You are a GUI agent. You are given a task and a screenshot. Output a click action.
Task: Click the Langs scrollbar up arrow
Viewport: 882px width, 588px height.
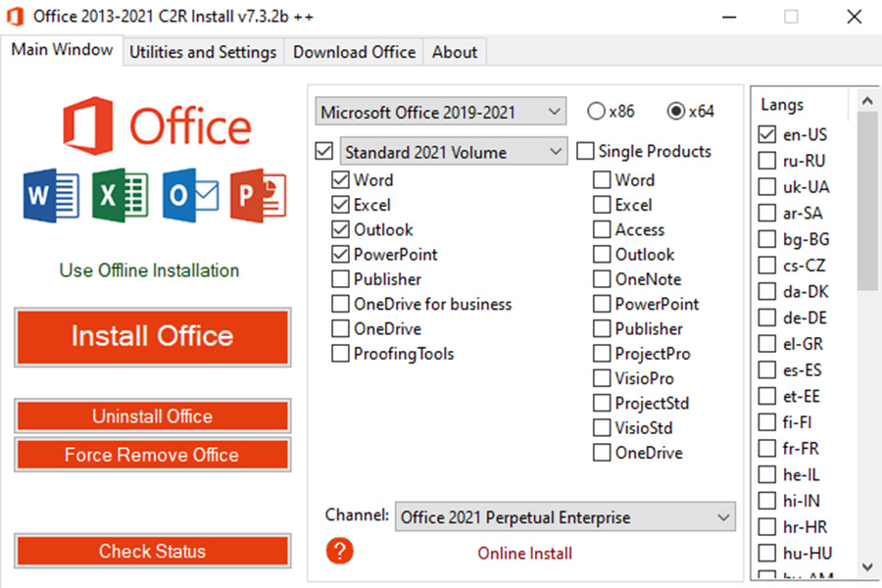pyautogui.click(x=867, y=101)
